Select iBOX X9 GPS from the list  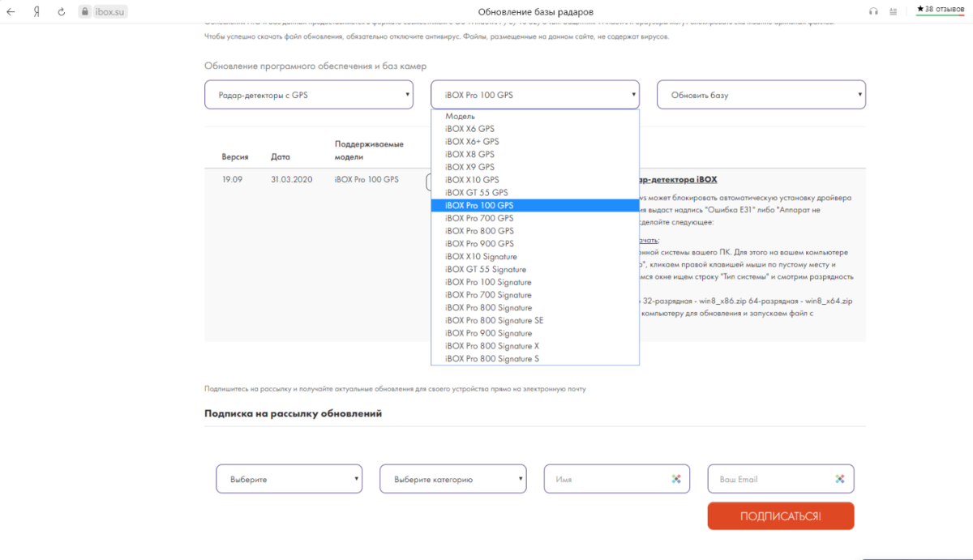click(x=535, y=167)
